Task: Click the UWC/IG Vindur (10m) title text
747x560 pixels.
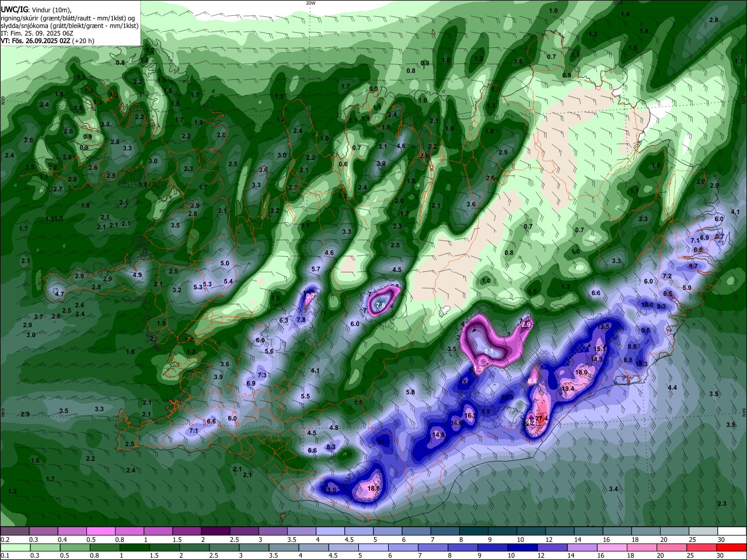Action: coord(36,10)
